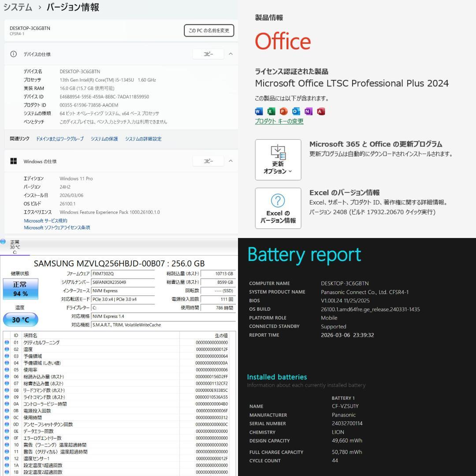Click battery serial number 24032700114
Screen dimensions: 476x476
click(x=347, y=424)
